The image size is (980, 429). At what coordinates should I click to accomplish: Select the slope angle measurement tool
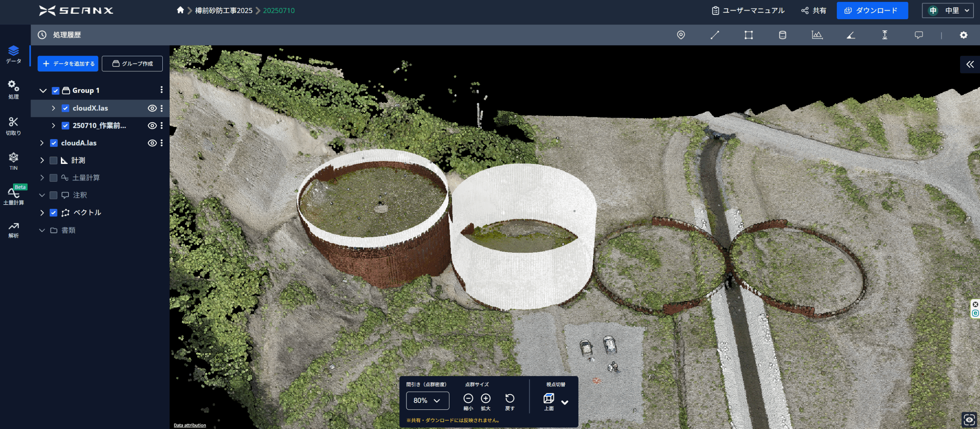pos(851,35)
